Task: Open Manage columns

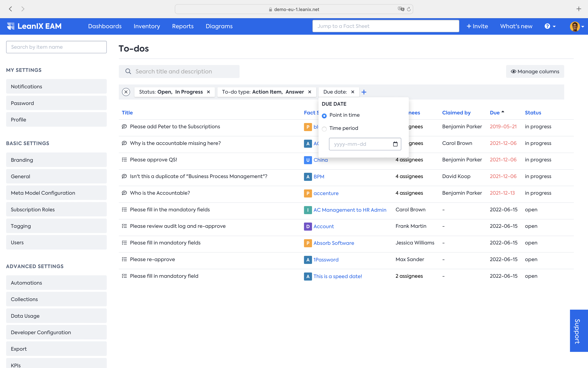Action: click(x=535, y=71)
